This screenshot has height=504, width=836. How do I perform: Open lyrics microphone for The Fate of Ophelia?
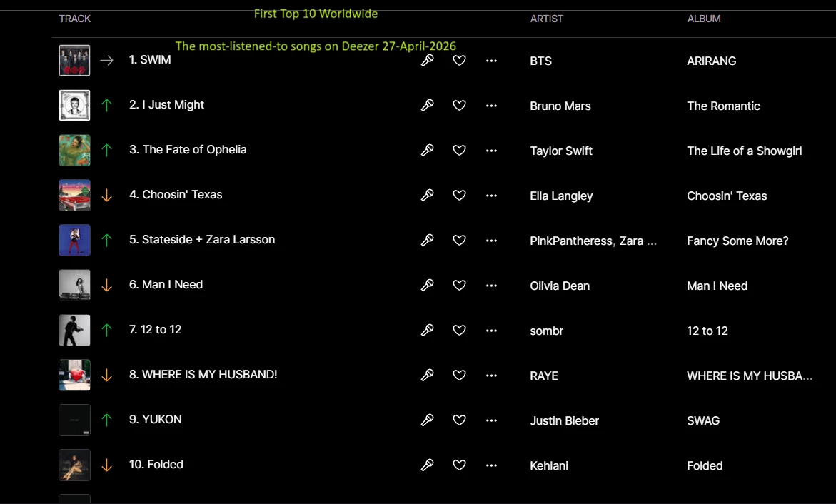[x=427, y=151]
